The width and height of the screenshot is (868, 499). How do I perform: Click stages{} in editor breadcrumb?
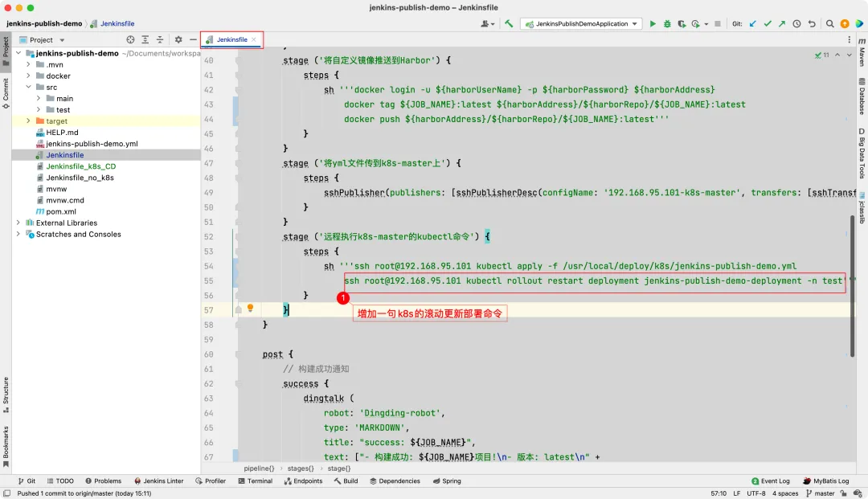click(x=300, y=468)
